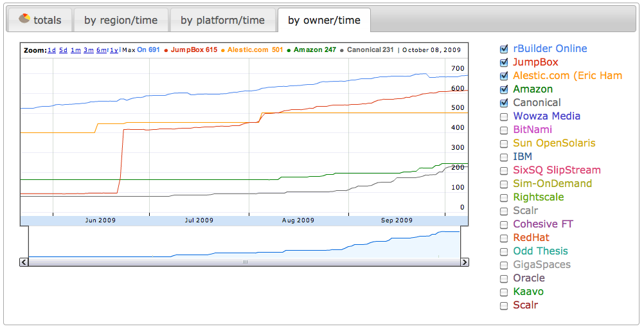Zoom the chart to 1m

(x=76, y=50)
